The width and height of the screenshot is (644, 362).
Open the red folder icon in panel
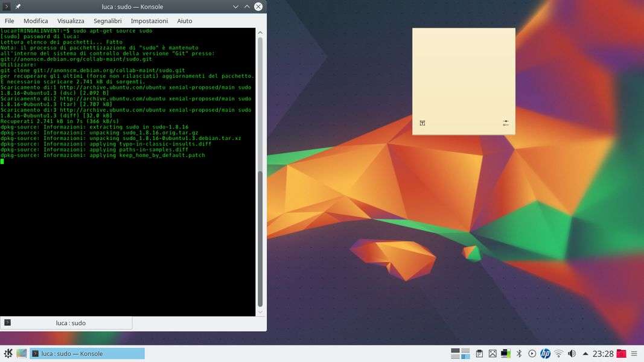pos(621,354)
